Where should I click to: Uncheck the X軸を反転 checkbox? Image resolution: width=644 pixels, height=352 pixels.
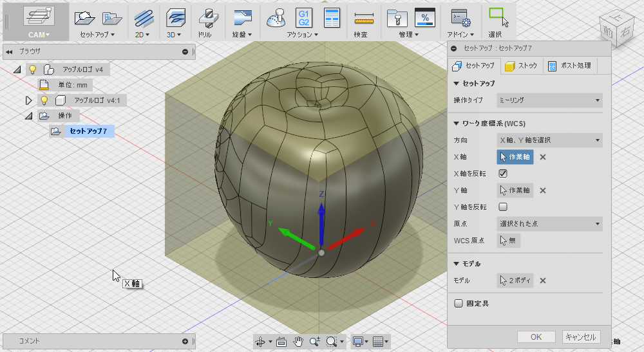pos(503,174)
